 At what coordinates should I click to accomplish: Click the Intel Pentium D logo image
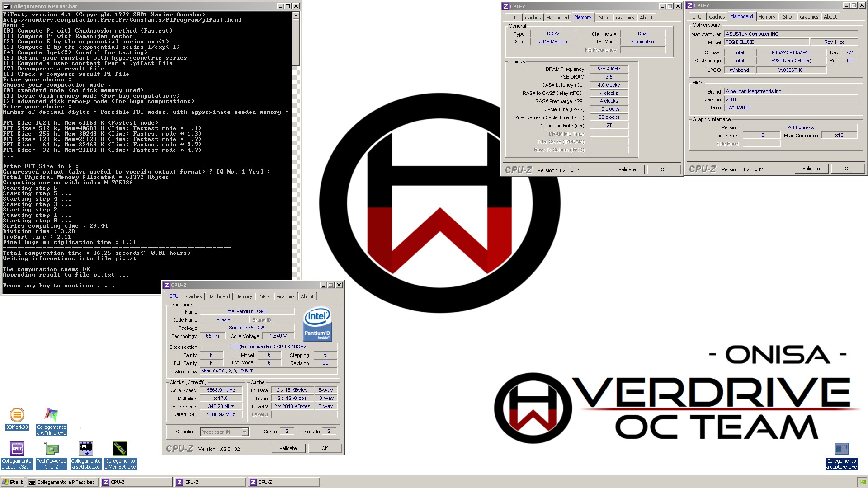click(x=317, y=324)
